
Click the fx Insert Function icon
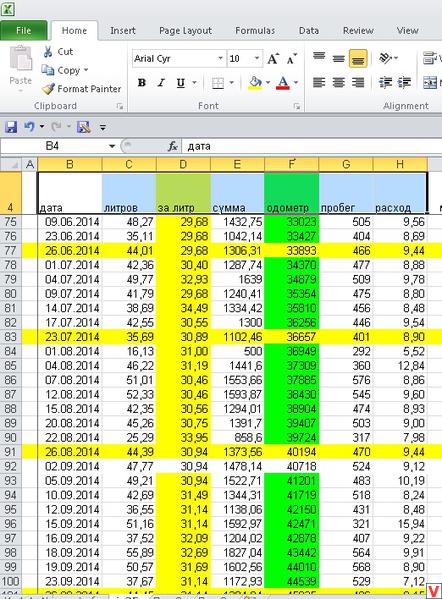[x=173, y=146]
